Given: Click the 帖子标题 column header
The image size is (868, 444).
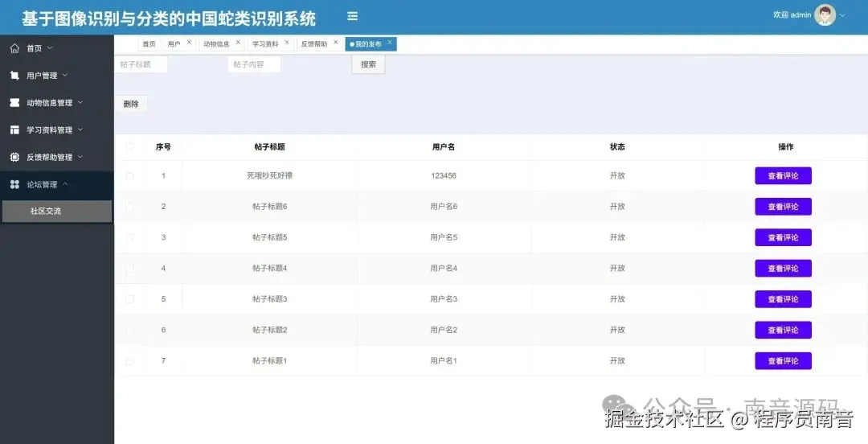Looking at the screenshot, I should [269, 147].
